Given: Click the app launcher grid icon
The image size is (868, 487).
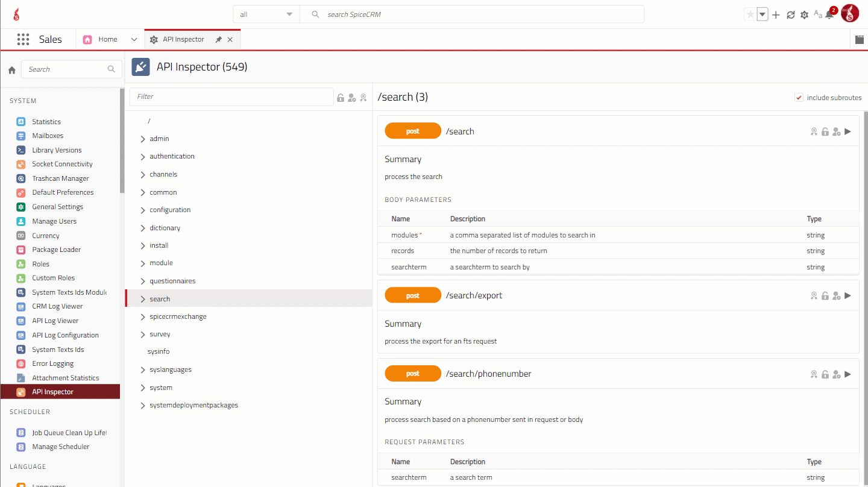Looking at the screenshot, I should (x=23, y=39).
